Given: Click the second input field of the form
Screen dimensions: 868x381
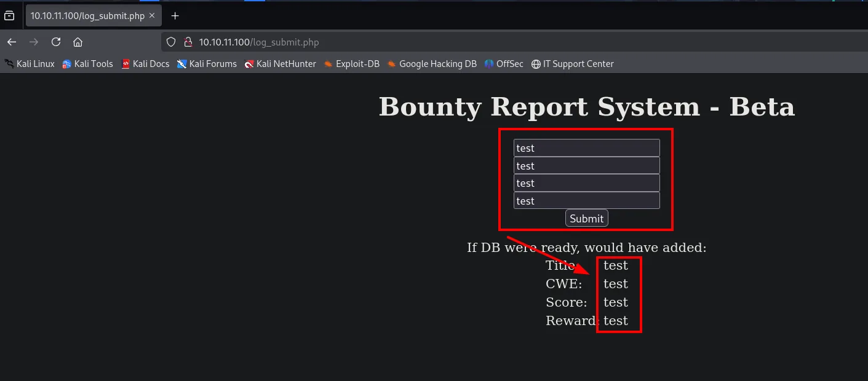Looking at the screenshot, I should coord(587,166).
